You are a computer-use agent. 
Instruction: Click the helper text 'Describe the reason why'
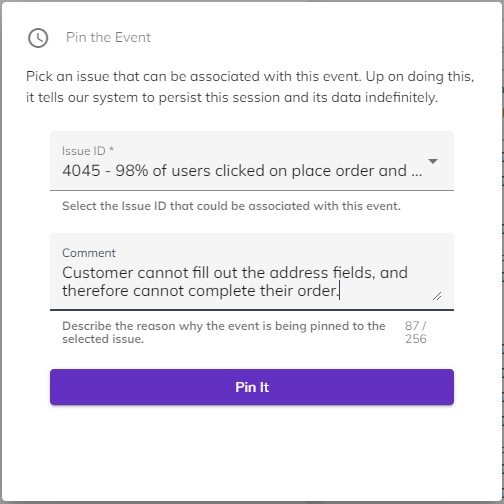224,332
